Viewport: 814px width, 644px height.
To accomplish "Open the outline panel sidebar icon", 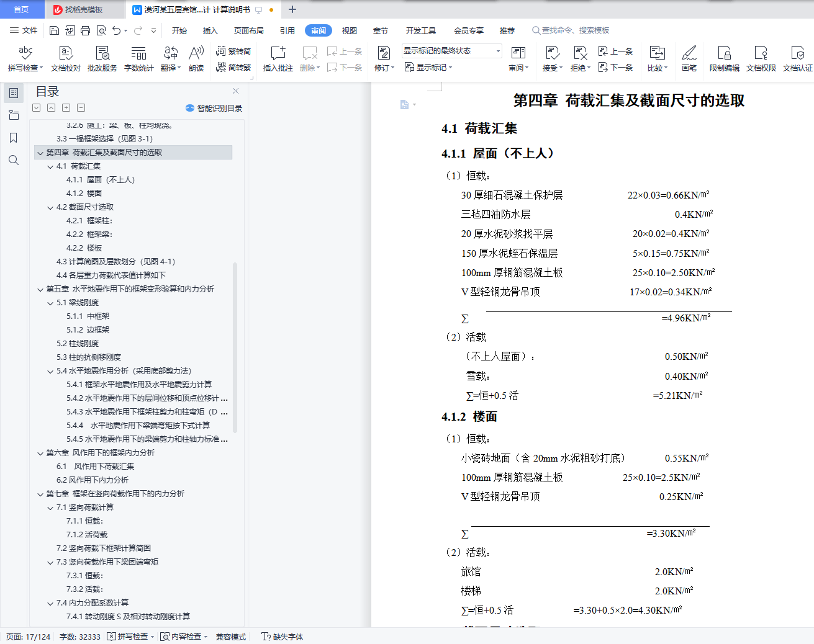I will pos(14,93).
